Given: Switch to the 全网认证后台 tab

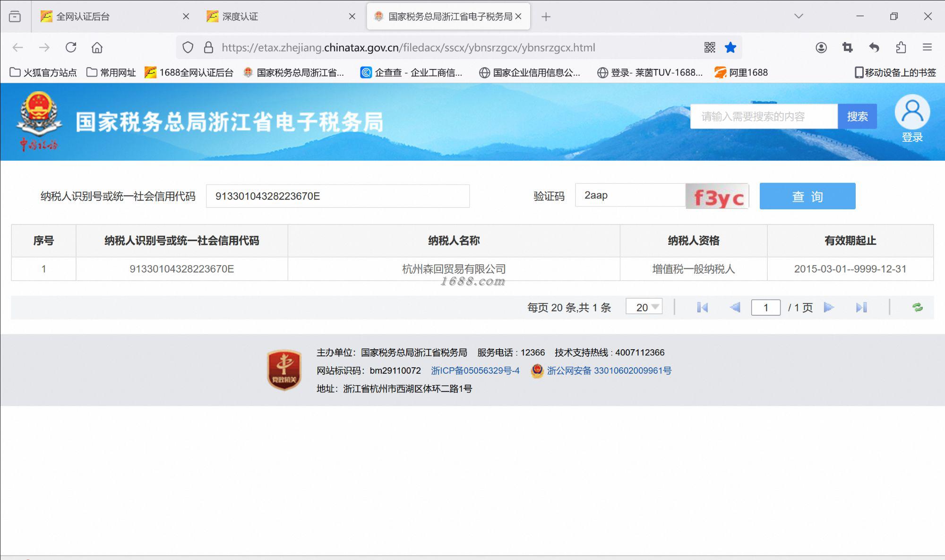Looking at the screenshot, I should pos(83,17).
